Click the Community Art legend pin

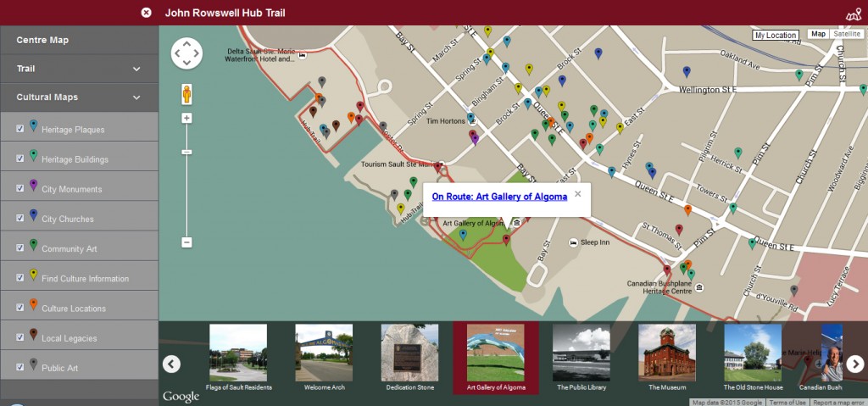(x=33, y=245)
